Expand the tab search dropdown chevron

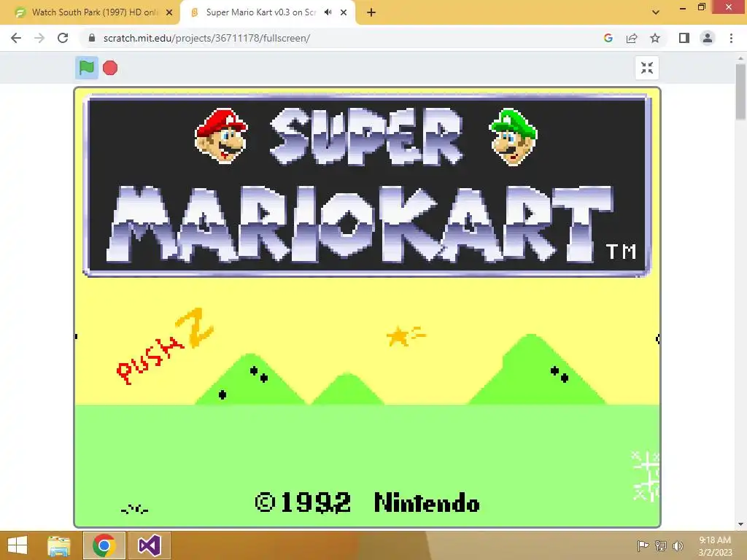pyautogui.click(x=656, y=13)
